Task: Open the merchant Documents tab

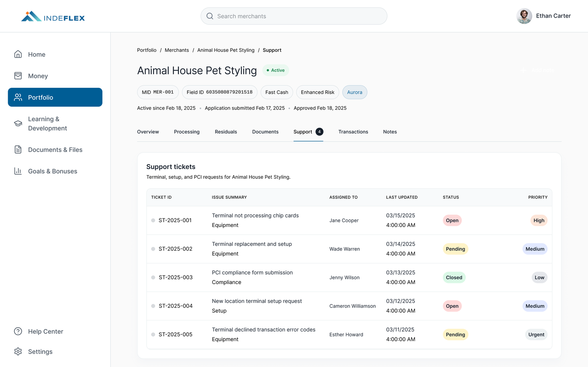Action: coord(265,132)
